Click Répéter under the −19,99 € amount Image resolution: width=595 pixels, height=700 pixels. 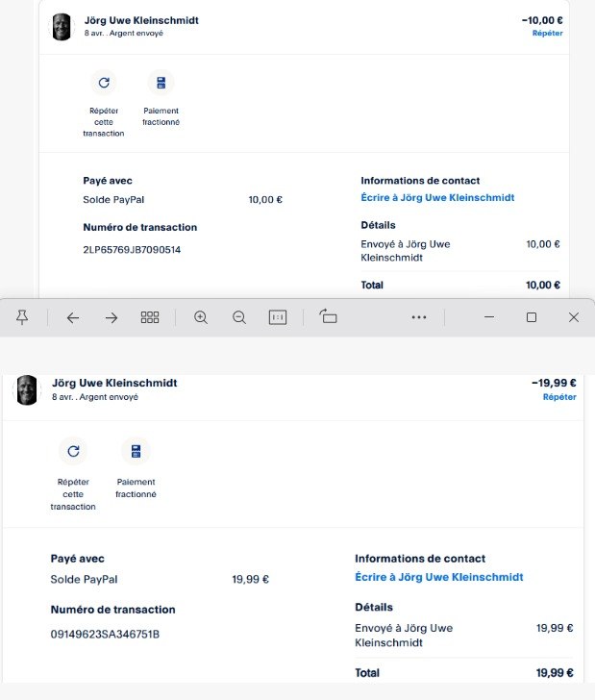pyautogui.click(x=559, y=397)
